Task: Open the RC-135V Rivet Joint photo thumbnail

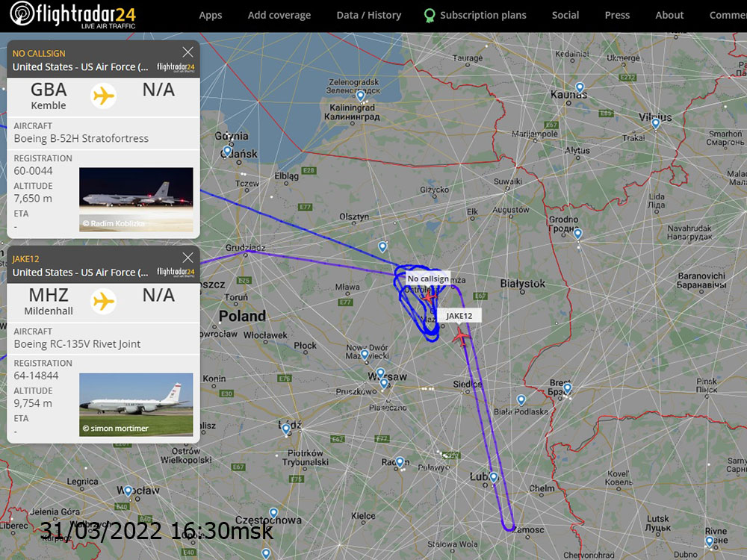Action: [136, 404]
